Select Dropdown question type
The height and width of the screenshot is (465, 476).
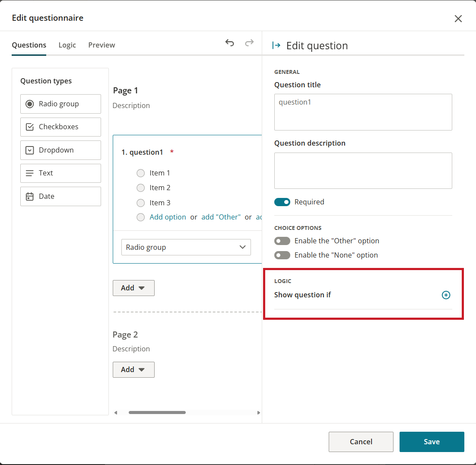click(61, 150)
